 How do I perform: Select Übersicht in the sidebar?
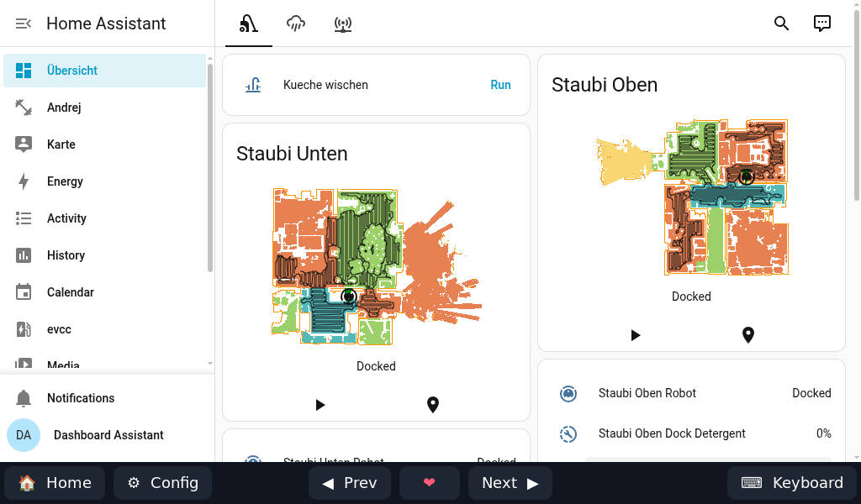[104, 71]
